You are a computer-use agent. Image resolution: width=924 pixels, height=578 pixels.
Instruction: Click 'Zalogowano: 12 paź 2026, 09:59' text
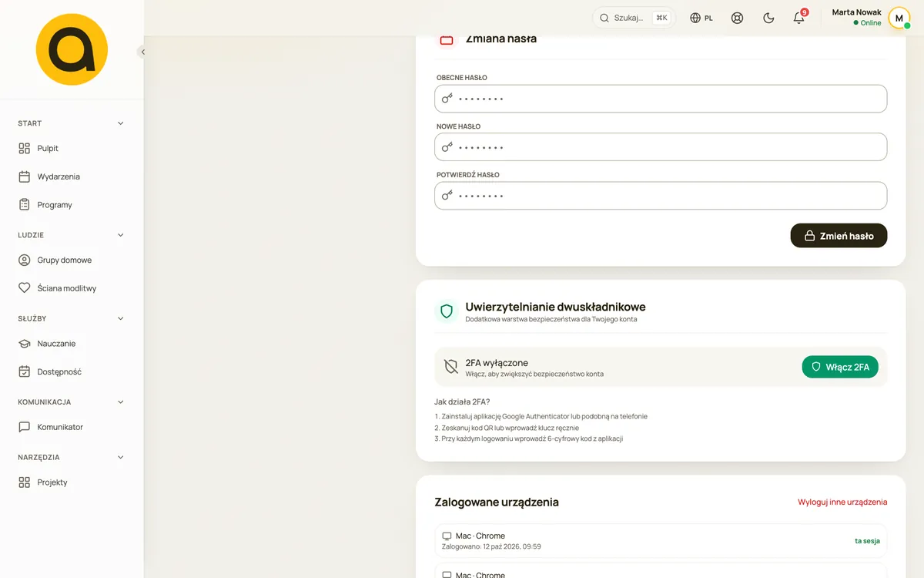491,546
